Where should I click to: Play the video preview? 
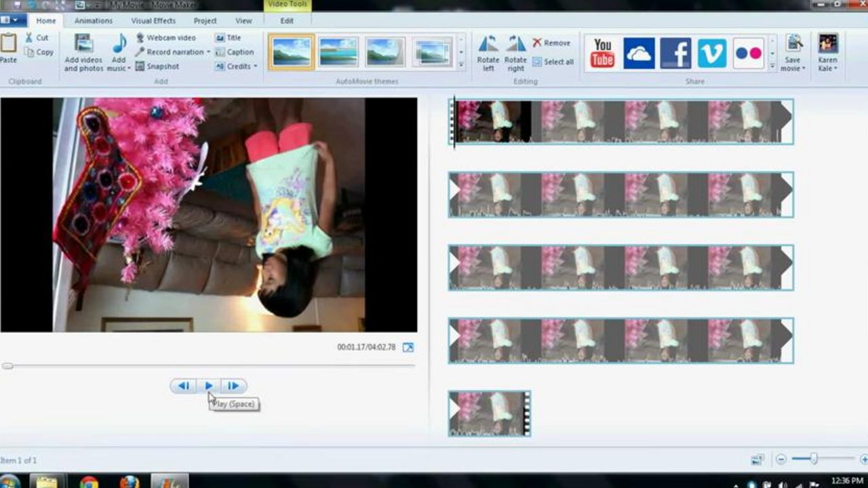coord(209,386)
